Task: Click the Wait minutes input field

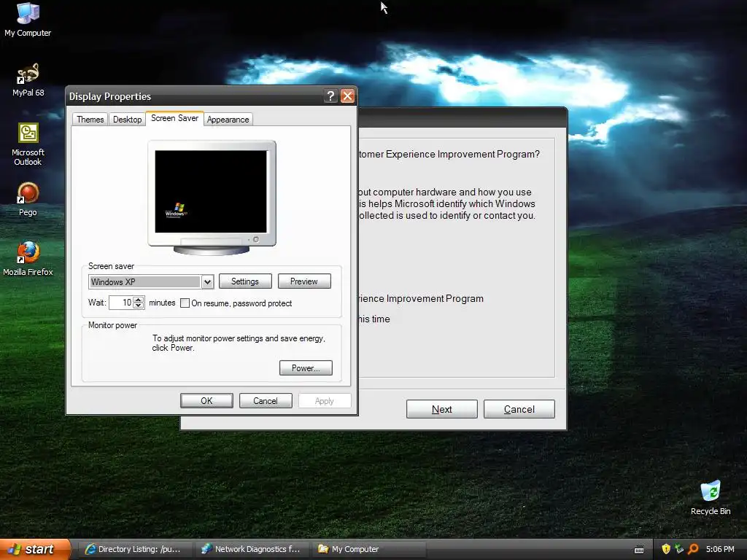Action: click(120, 303)
